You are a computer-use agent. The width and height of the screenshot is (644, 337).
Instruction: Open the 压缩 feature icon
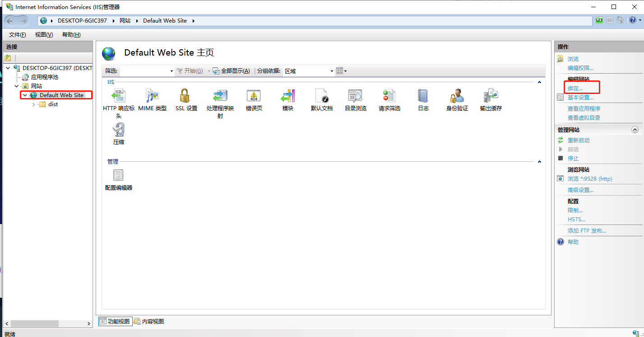(119, 130)
